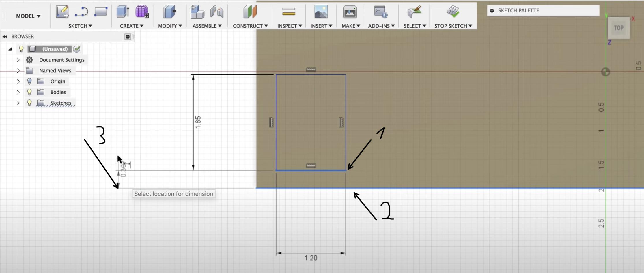Select the Rectangle sketch tool icon
This screenshot has width=644, height=273.
101,12
